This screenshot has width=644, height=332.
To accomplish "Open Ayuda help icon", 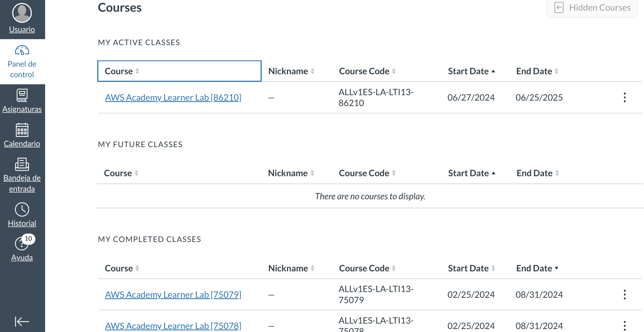I will coord(21,243).
